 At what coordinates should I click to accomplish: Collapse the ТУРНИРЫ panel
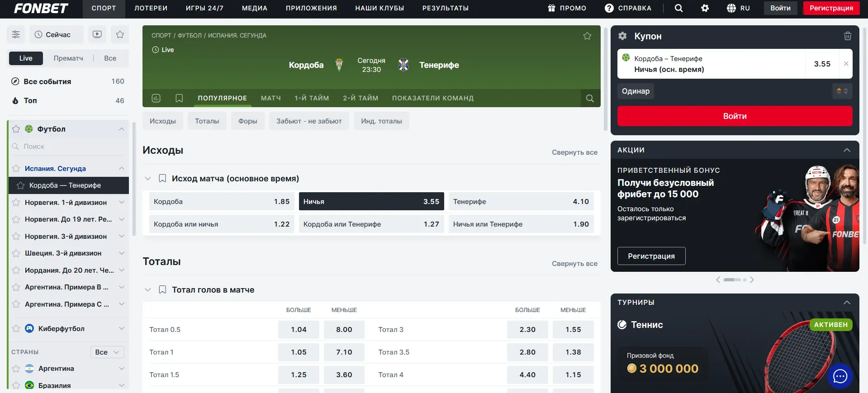[x=847, y=303]
